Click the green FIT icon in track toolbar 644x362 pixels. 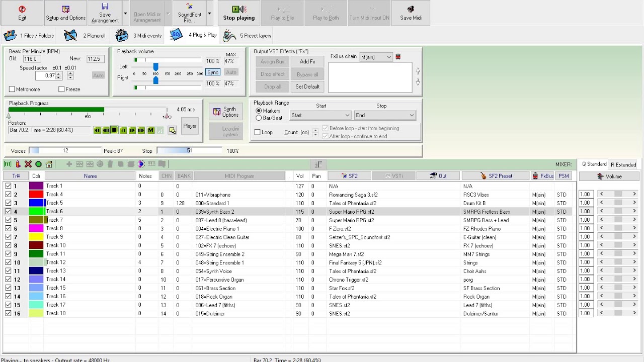pos(8,164)
